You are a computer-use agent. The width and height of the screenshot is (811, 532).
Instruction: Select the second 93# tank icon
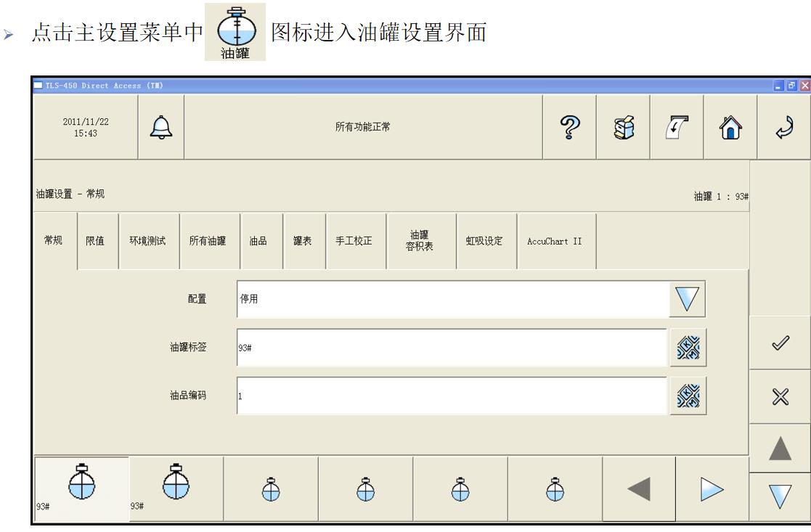coord(176,488)
